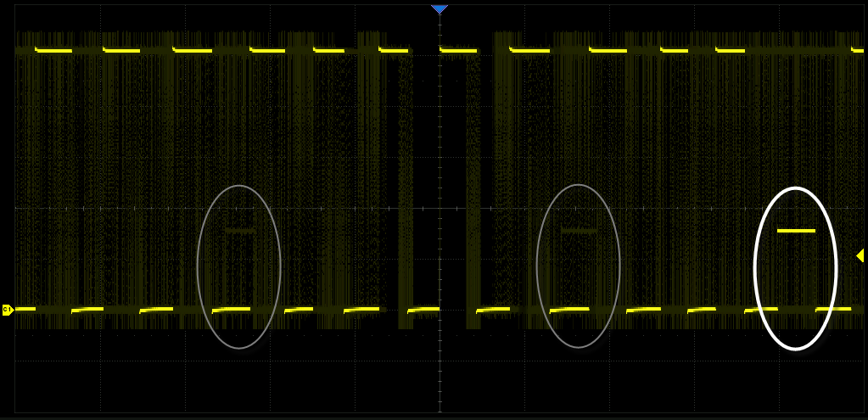Click the white ellipse annotation outline
Screen dimensions: 868x420
pos(755,268)
